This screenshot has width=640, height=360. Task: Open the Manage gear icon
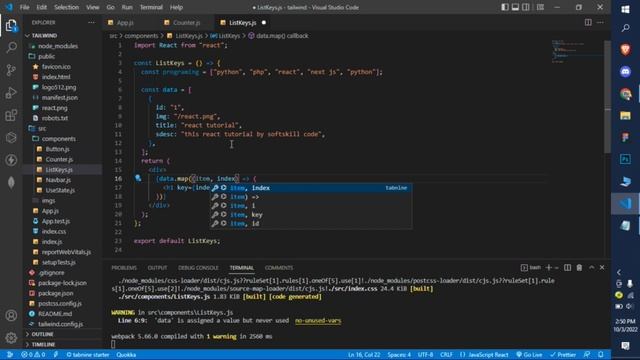pyautogui.click(x=11, y=338)
